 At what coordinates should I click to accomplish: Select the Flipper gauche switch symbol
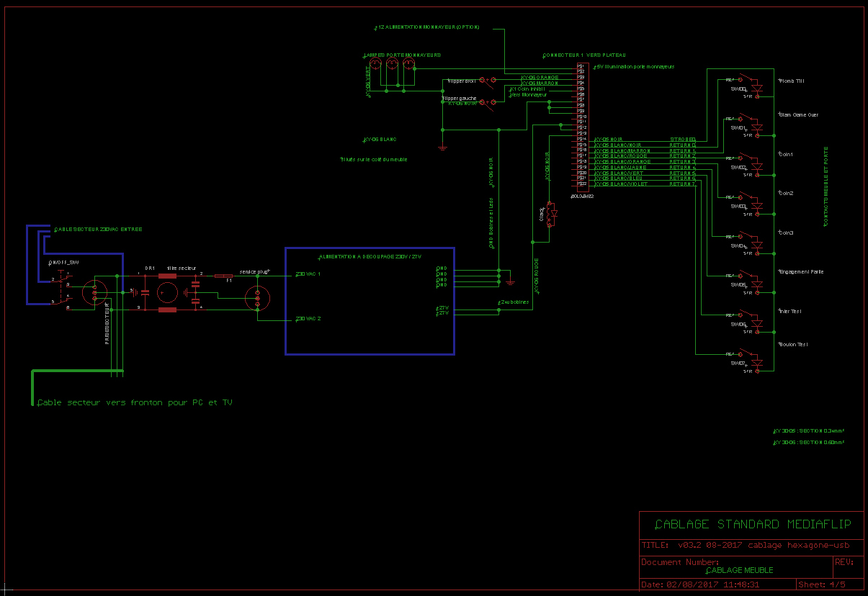(x=488, y=102)
